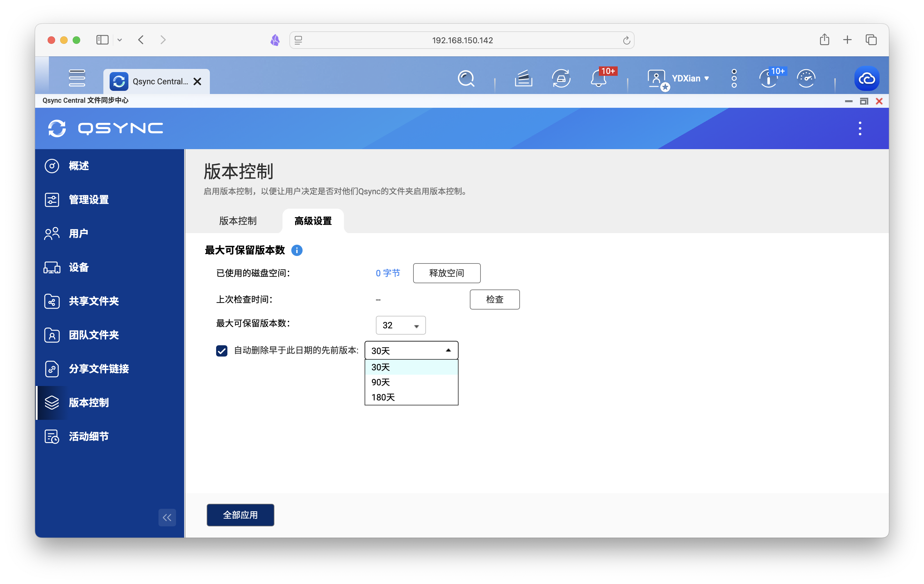The image size is (924, 584).
Task: Open 设备 devices in sidebar
Action: 110,267
